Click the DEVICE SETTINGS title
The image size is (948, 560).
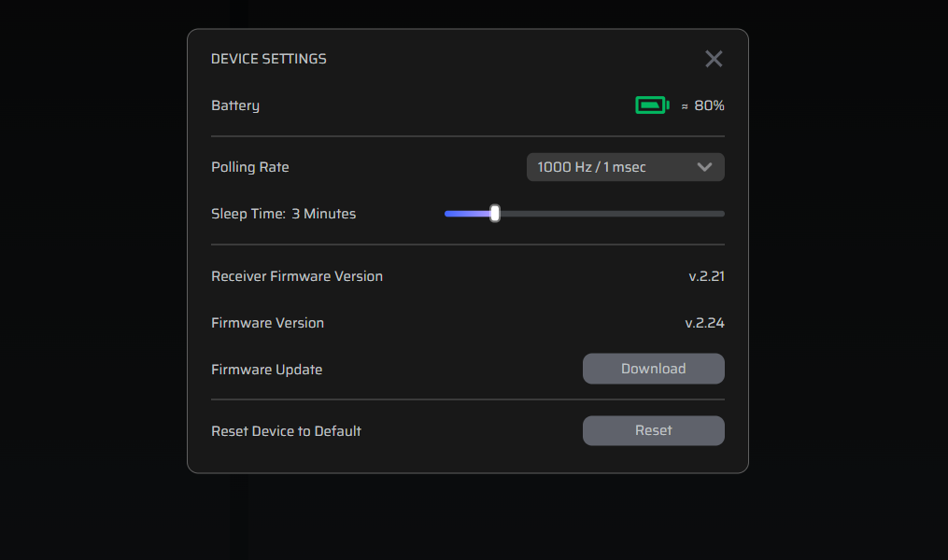pos(269,59)
